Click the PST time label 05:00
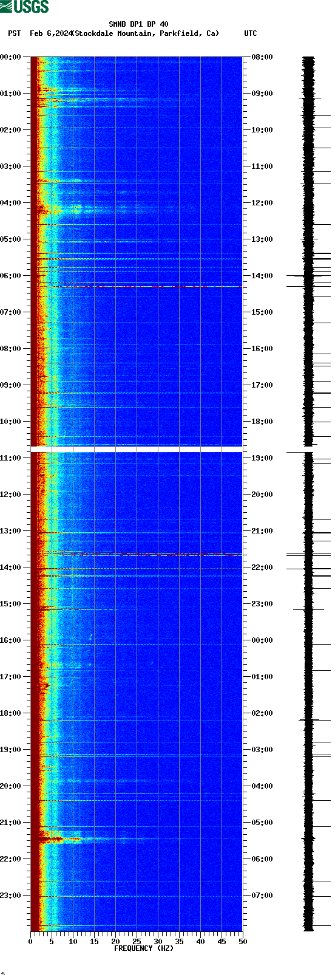This screenshot has width=335, height=980. tap(11, 239)
